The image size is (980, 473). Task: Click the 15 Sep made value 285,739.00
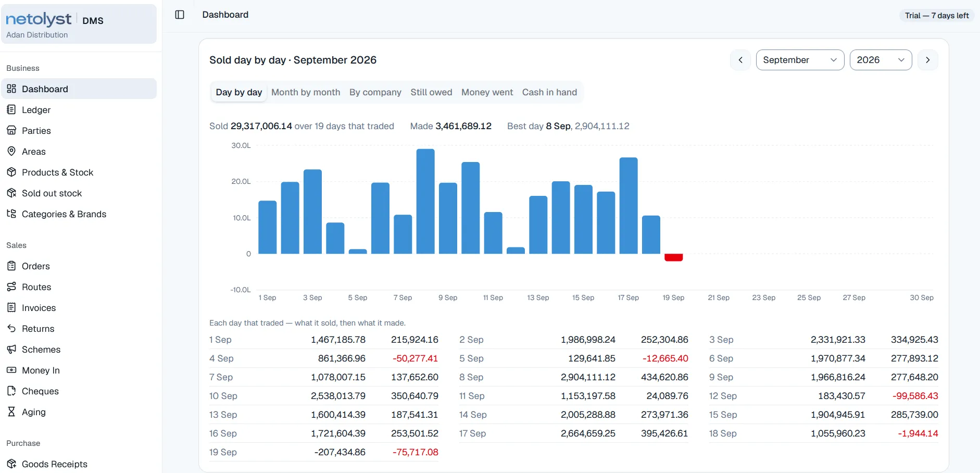pyautogui.click(x=914, y=415)
